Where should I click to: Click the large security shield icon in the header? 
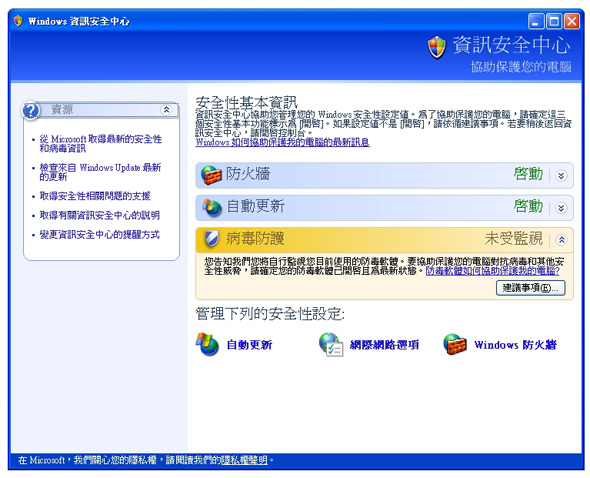coord(437,47)
